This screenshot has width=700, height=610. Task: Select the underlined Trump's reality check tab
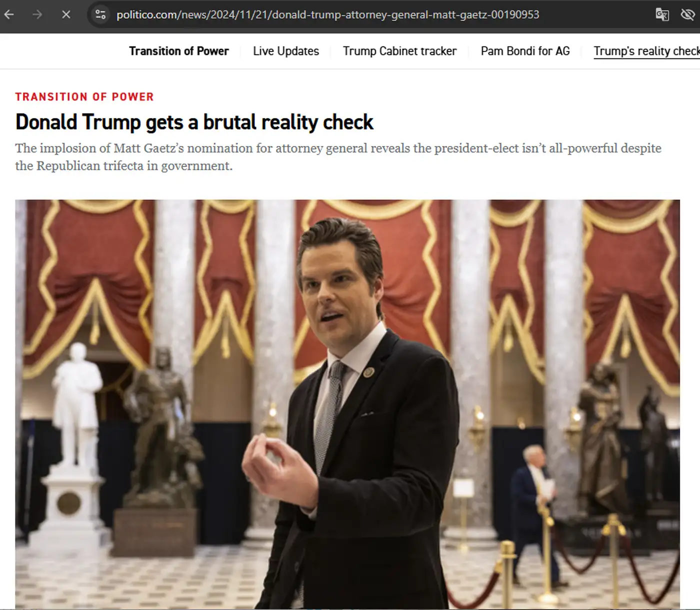(646, 51)
